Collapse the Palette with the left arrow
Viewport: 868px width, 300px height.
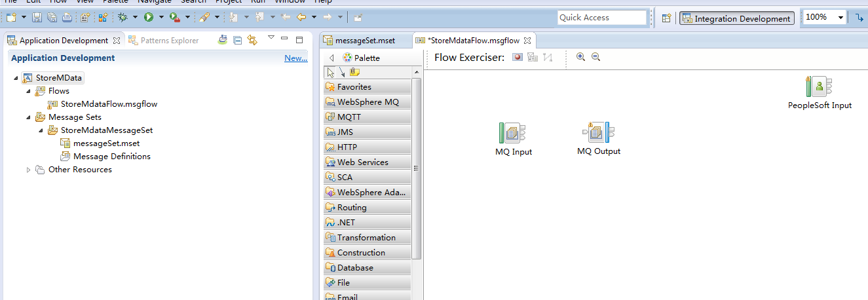[331, 58]
